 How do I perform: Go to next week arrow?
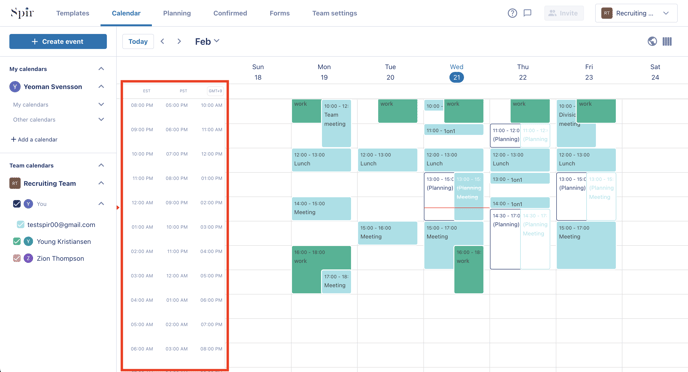coord(179,41)
